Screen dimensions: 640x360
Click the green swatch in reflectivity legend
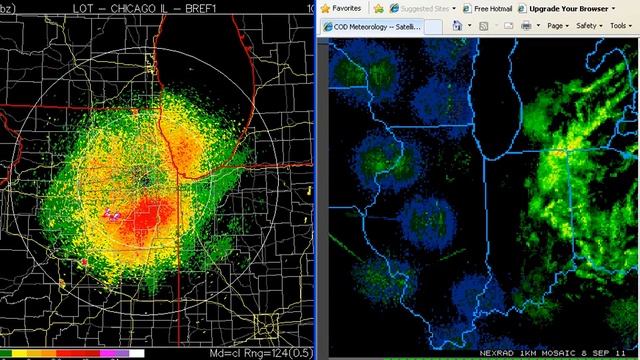point(5,353)
